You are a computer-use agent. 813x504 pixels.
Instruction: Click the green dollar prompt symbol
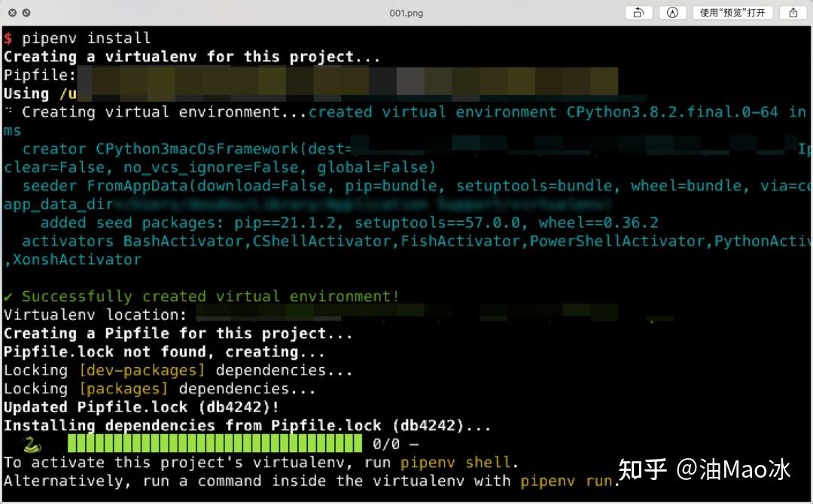pyautogui.click(x=8, y=38)
